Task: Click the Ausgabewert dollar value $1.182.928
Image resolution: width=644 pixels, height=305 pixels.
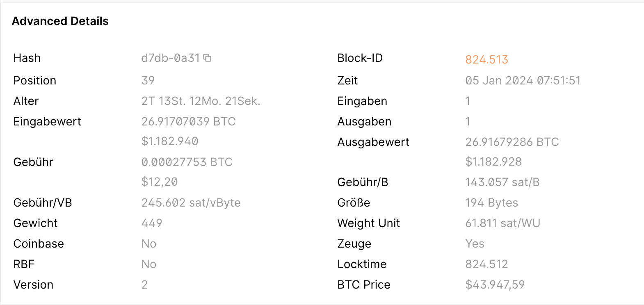Action: coord(493,162)
